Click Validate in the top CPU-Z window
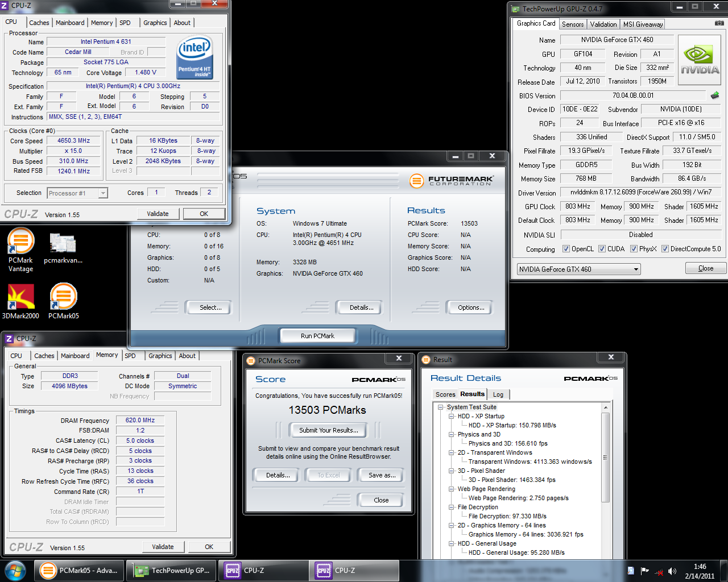Image resolution: width=728 pixels, height=582 pixels. tap(158, 214)
